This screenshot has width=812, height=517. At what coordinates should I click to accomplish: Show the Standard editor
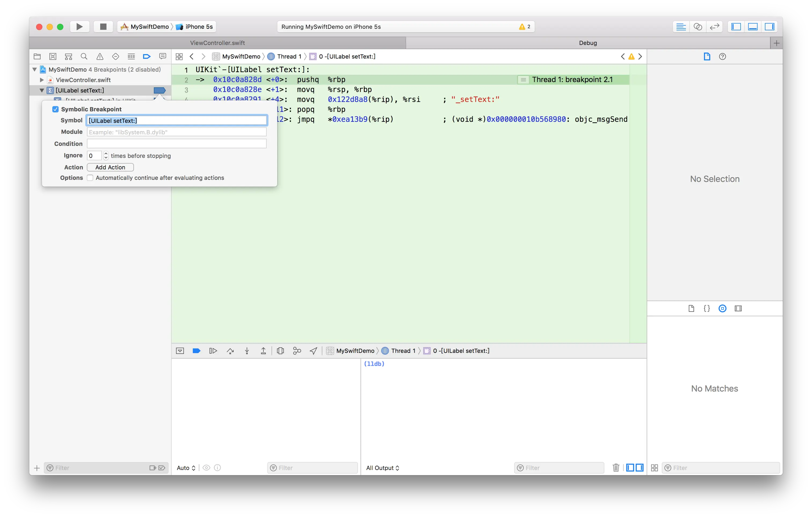point(681,27)
